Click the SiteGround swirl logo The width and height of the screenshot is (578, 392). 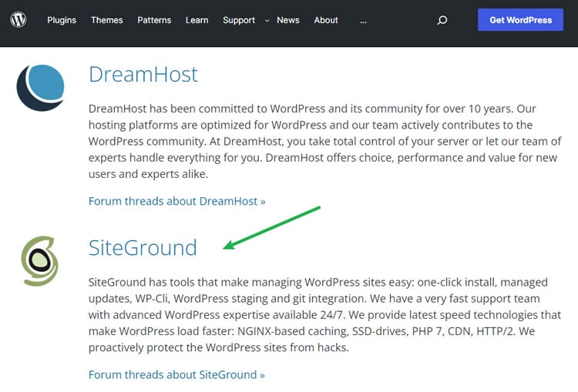(39, 261)
